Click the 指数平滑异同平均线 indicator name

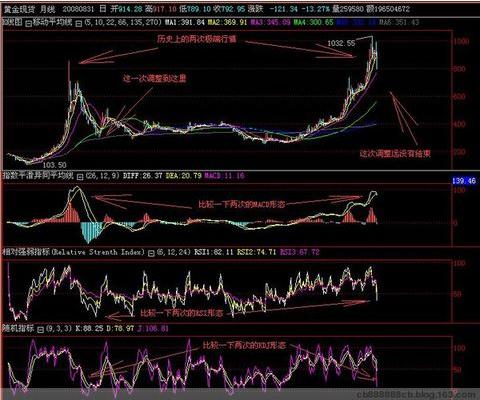[38, 176]
